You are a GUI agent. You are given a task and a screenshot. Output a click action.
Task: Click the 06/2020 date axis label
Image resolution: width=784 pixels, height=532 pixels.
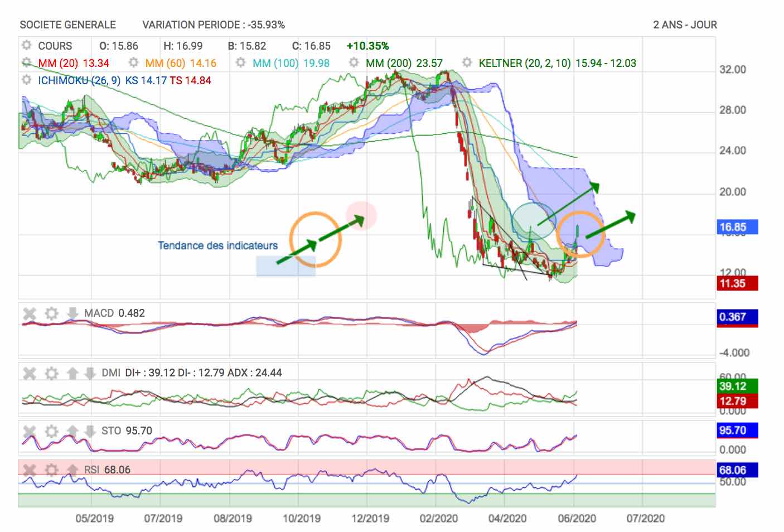(x=577, y=518)
